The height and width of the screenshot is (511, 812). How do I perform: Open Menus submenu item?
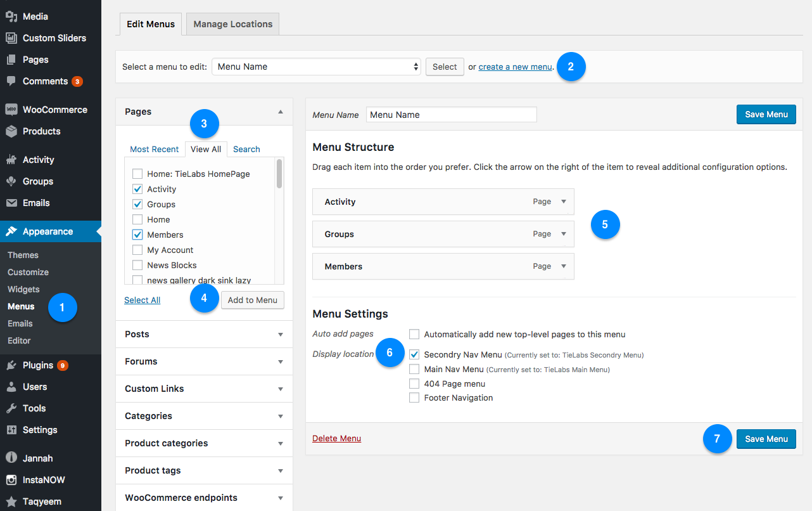coord(21,306)
